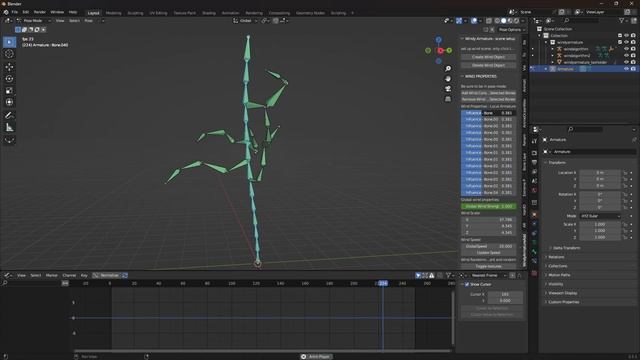This screenshot has height=360, width=640.
Task: Open the Pose menu in viewport header
Action: coord(88,21)
